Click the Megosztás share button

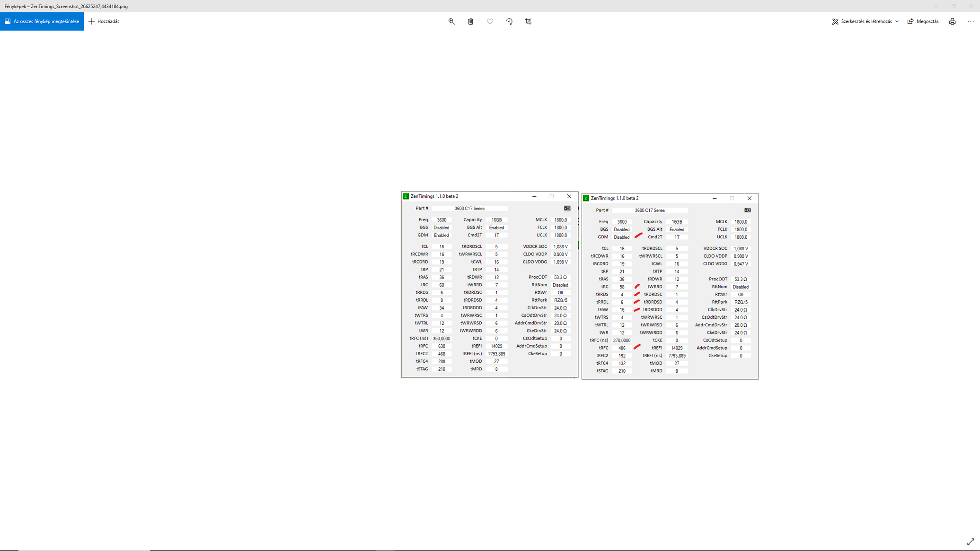coord(923,21)
